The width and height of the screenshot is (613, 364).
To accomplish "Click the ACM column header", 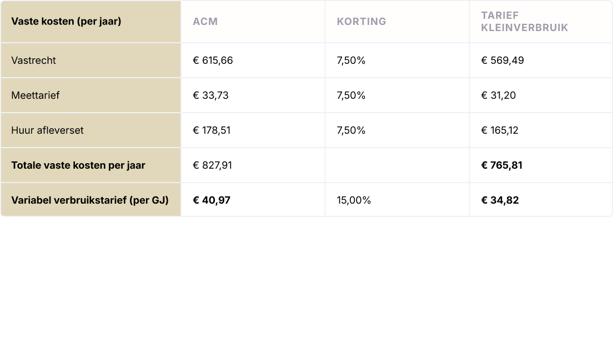I will point(205,22).
